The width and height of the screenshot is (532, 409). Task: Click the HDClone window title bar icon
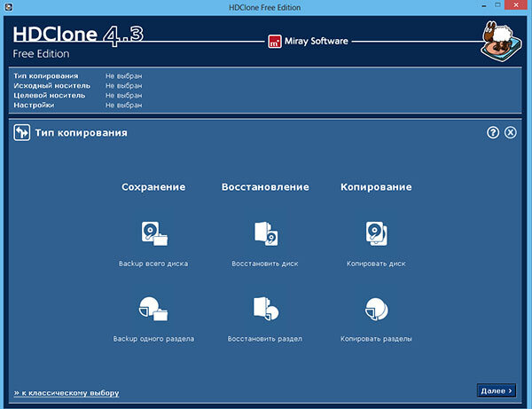(x=9, y=7)
